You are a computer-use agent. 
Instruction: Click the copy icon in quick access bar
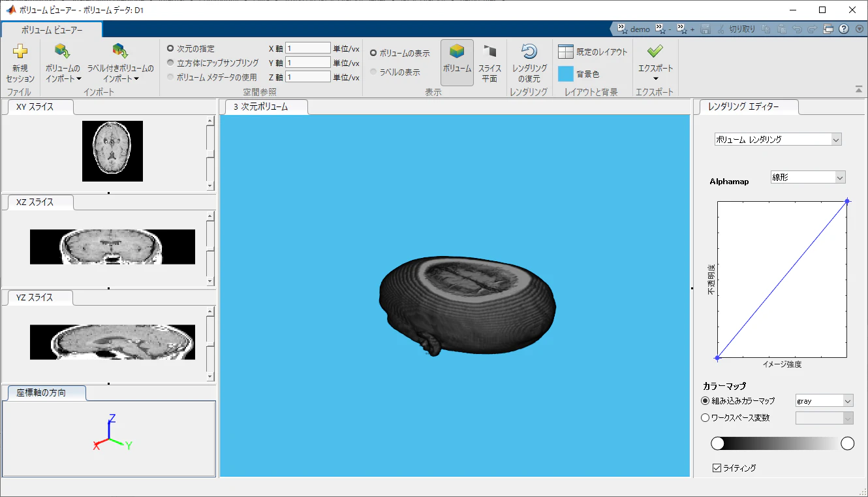coord(766,29)
